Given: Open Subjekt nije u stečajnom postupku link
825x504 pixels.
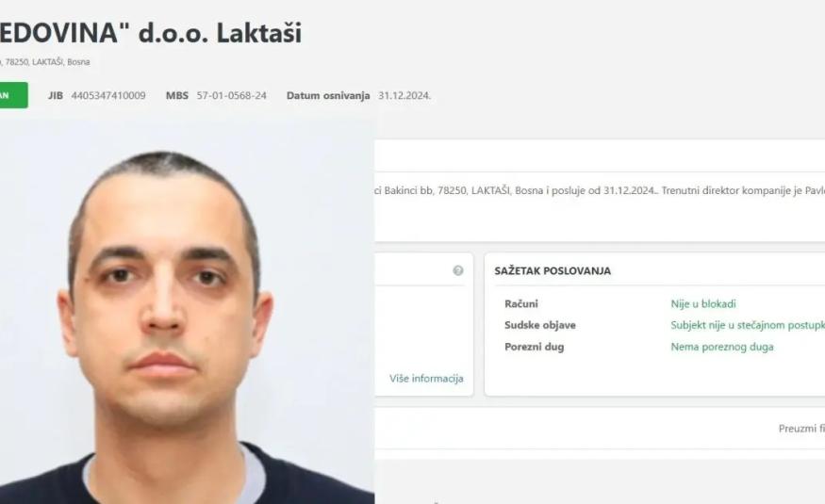Looking at the screenshot, I should pyautogui.click(x=747, y=325).
